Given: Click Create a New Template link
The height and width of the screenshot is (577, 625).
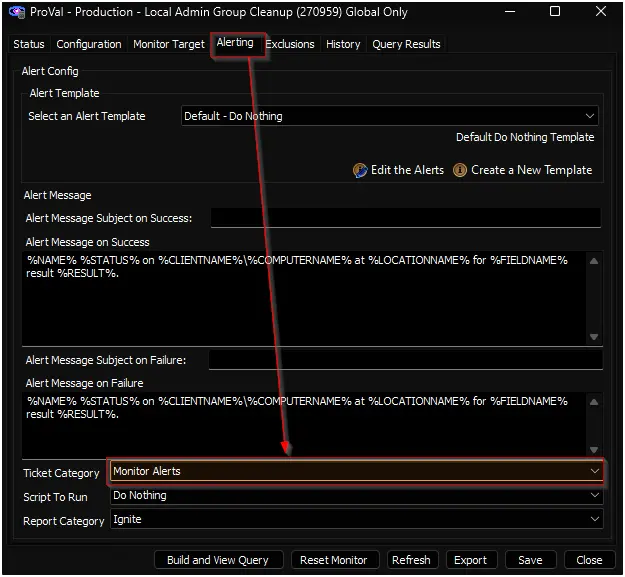Looking at the screenshot, I should 532,170.
